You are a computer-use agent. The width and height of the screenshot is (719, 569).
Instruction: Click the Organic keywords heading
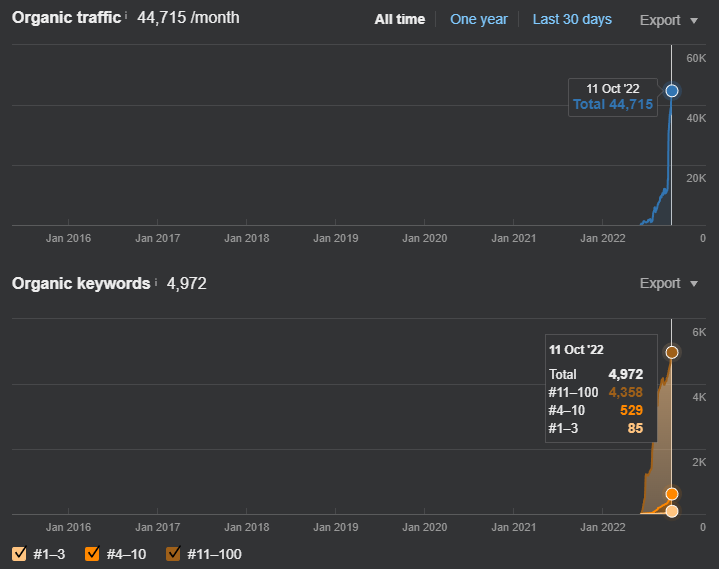81,283
